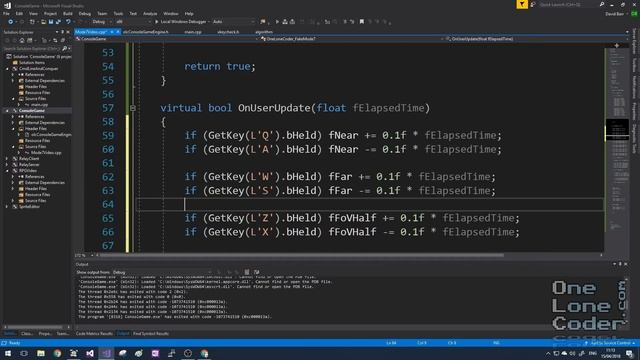
Task: Expand the RelayClient project node
Action: [x=7, y=158]
